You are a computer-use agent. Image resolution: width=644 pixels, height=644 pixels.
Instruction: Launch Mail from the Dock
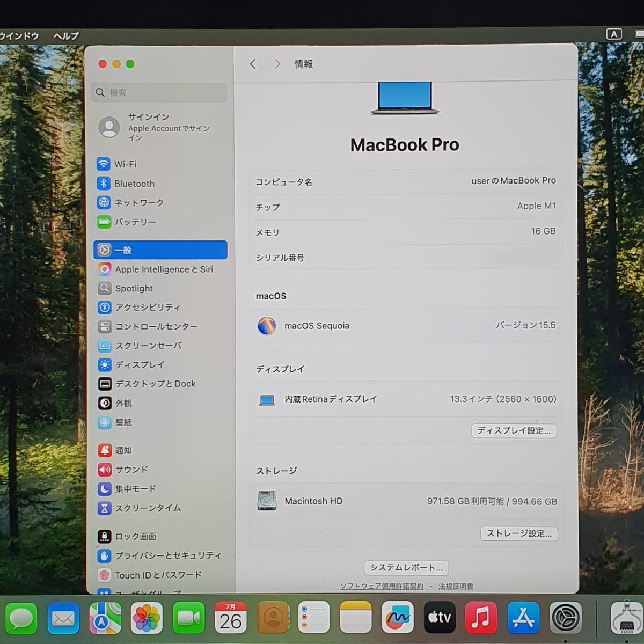point(63,619)
